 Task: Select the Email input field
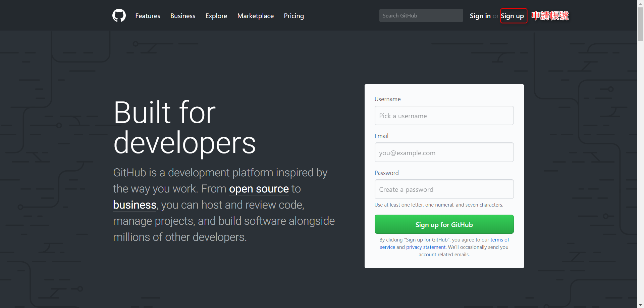(x=444, y=152)
